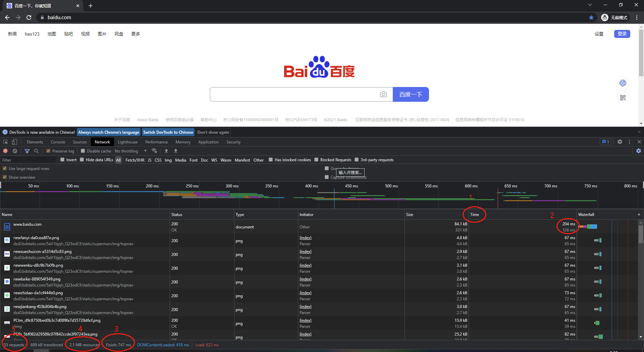Screen dimensions: 644x352
Task: Open the tab search chevron in title bar
Action: tap(590, 5)
